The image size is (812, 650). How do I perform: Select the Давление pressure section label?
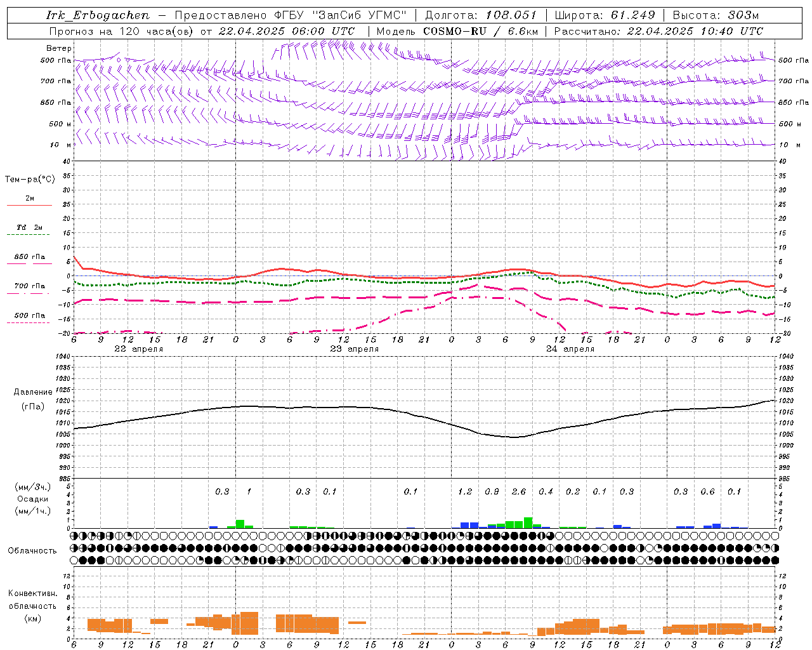click(x=33, y=392)
